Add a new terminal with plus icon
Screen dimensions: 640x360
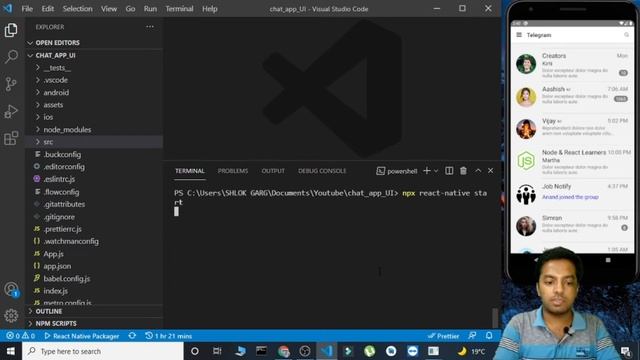click(427, 171)
